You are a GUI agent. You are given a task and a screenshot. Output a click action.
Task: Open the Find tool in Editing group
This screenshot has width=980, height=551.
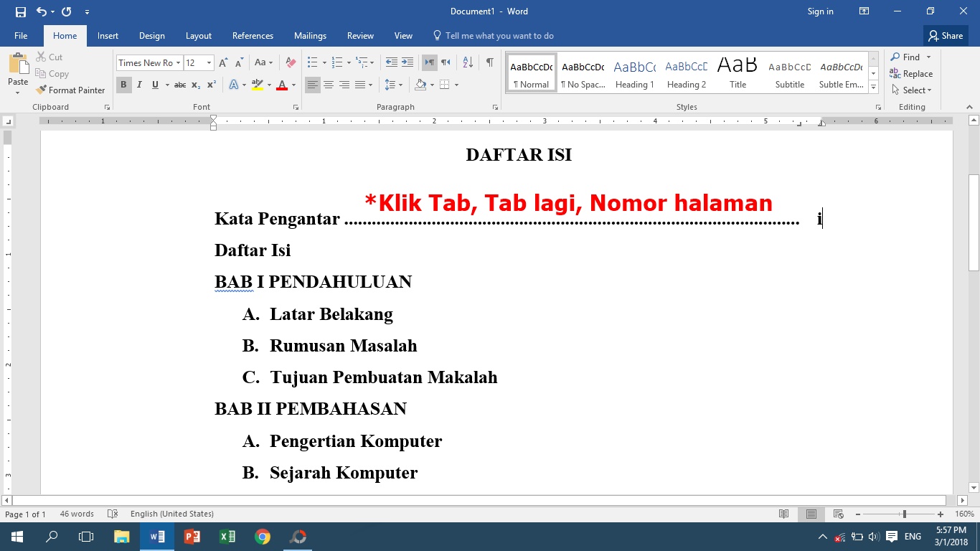click(909, 57)
